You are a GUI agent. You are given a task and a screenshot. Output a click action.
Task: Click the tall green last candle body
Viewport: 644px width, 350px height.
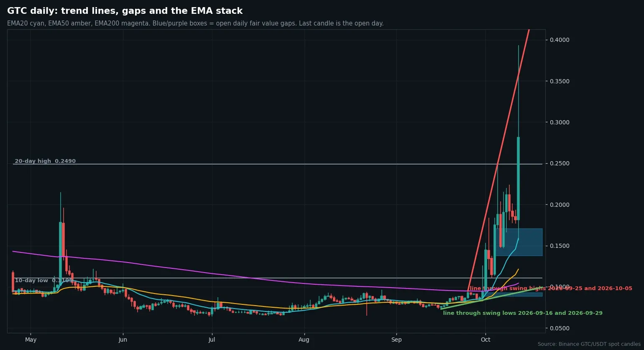[x=518, y=178]
